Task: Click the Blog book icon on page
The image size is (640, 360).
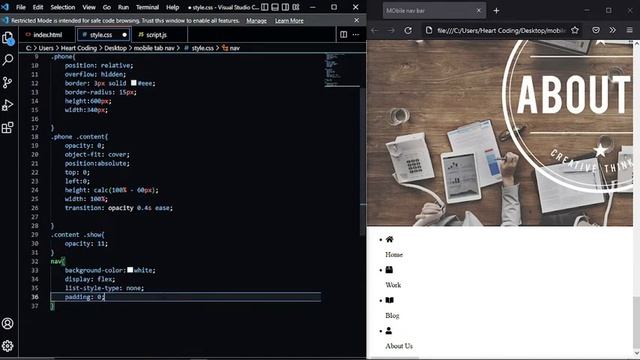Action: (x=389, y=300)
